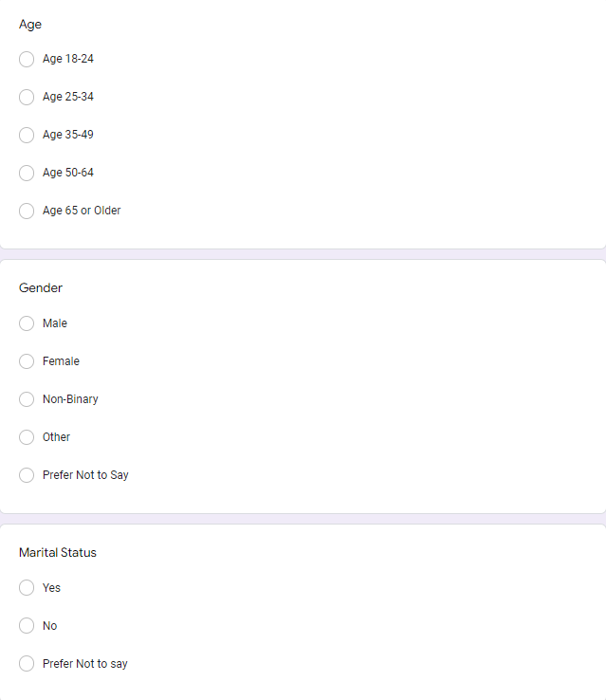Pick the Age 35-49 radio button

point(27,135)
